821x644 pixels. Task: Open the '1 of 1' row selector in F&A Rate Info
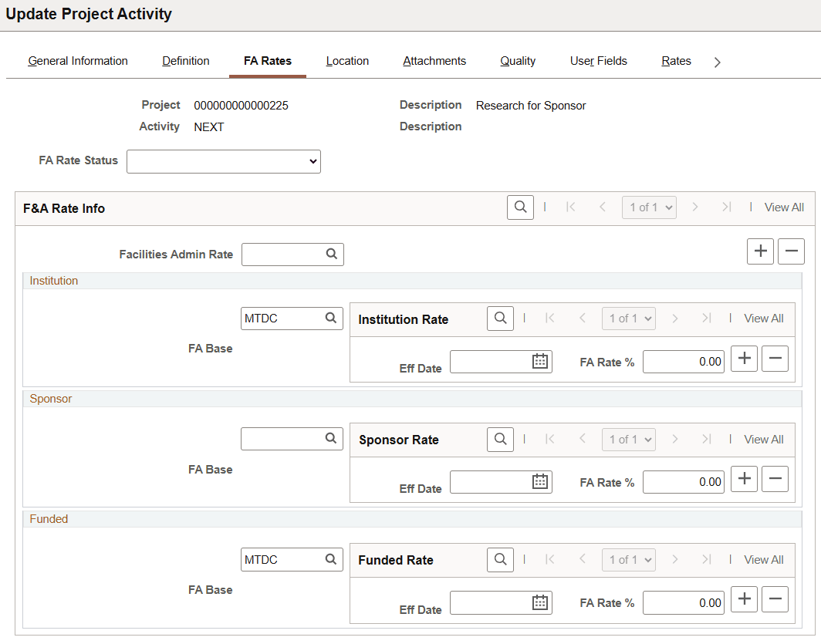tap(649, 207)
